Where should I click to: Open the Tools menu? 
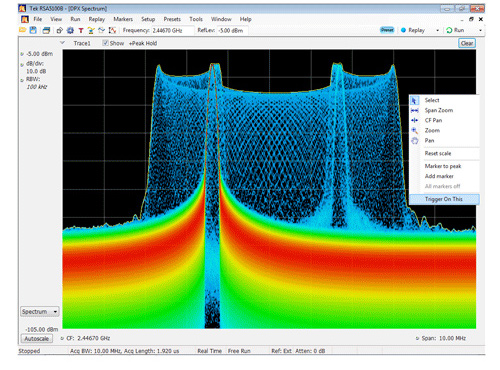point(196,19)
